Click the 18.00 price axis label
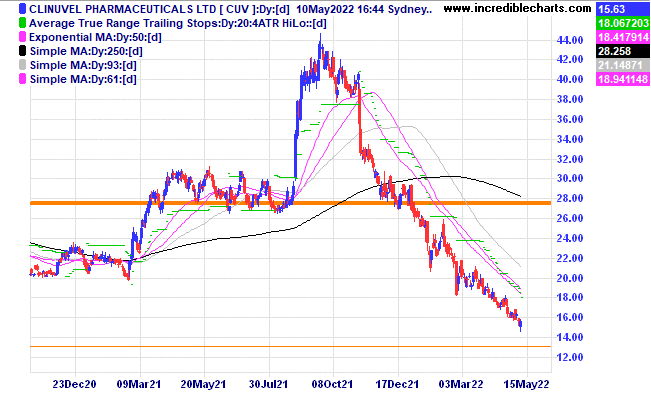 pos(570,297)
